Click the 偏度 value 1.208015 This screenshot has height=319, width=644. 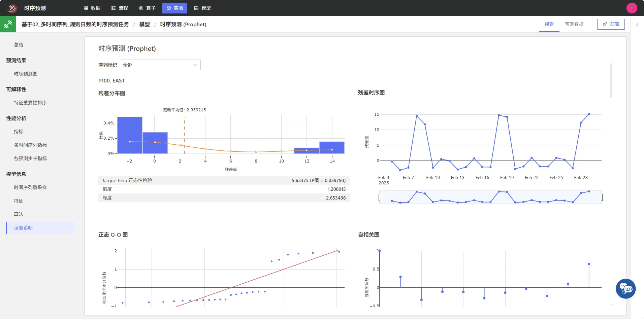336,189
